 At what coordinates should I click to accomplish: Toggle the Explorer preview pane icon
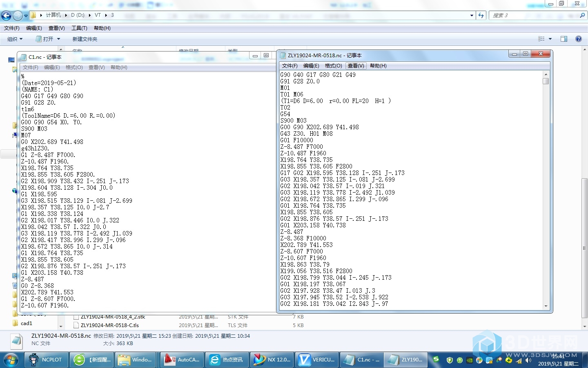(x=564, y=39)
